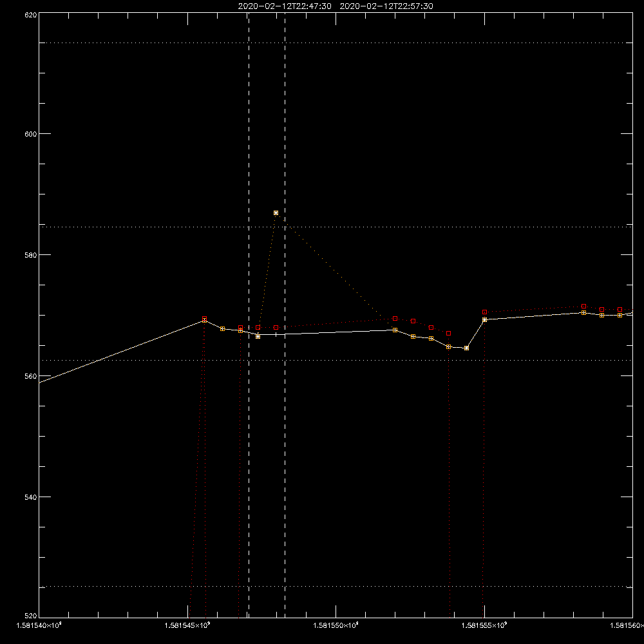Image resolution: width=644 pixels, height=644 pixels.
Task: Click the y-axis label 580
Action: click(31, 255)
